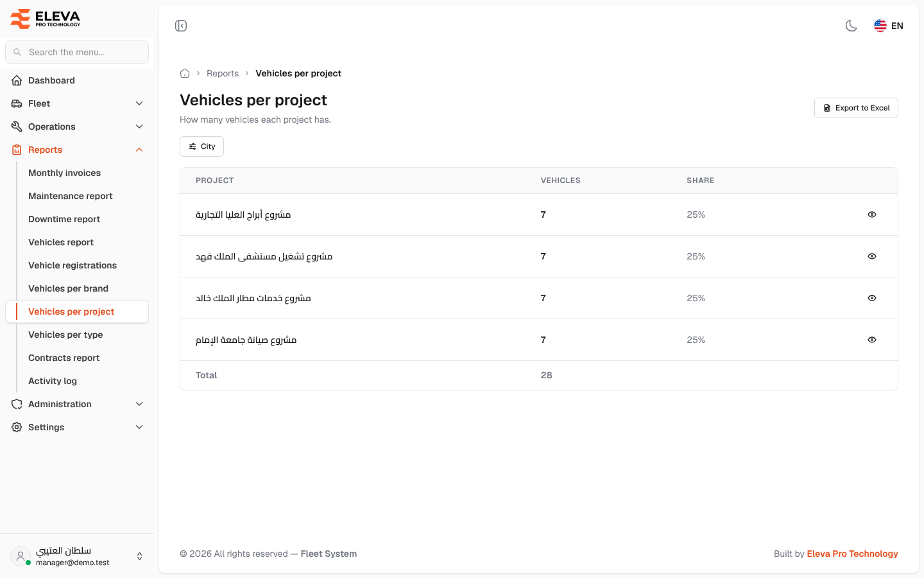Expand the Settings menu chevron
The height and width of the screenshot is (578, 924).
coord(139,427)
